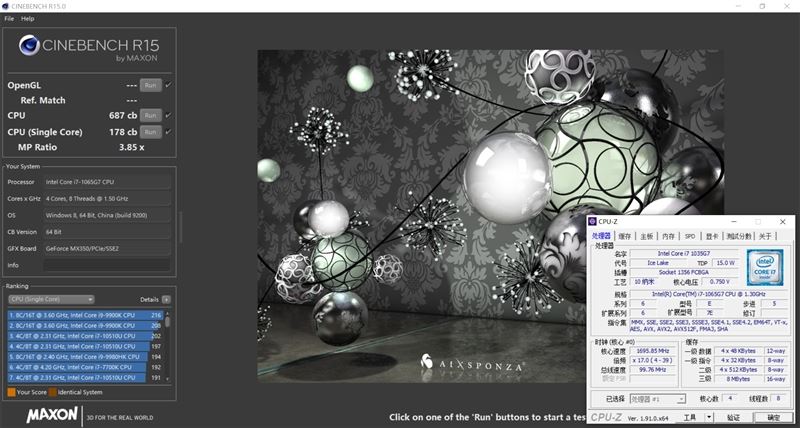Maximize the Cinebench window
Image resolution: width=800 pixels, height=428 pixels.
(x=762, y=6)
